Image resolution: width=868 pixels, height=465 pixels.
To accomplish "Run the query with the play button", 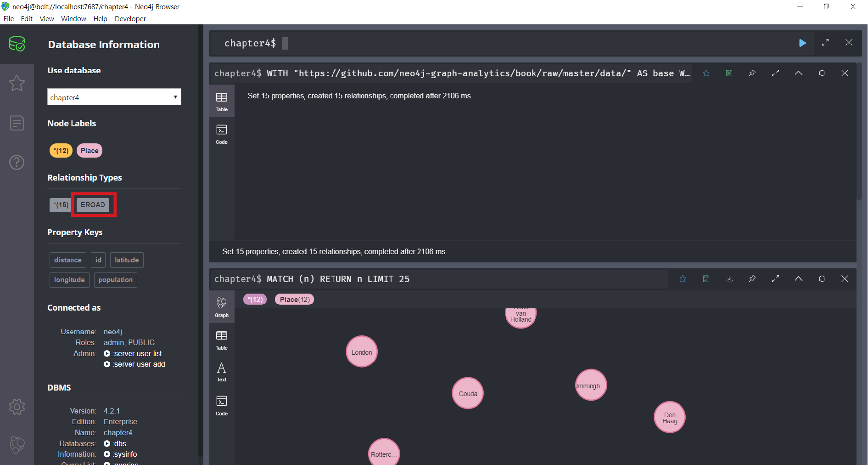I will tap(802, 43).
